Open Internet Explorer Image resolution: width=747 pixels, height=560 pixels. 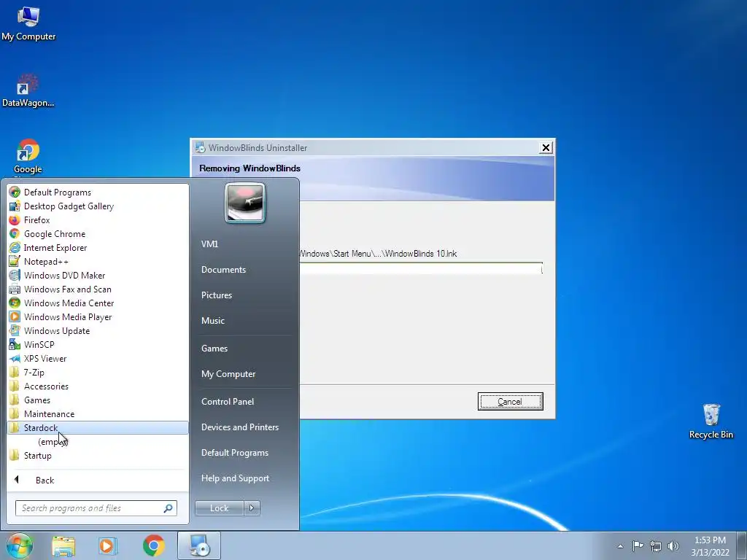coord(98,248)
